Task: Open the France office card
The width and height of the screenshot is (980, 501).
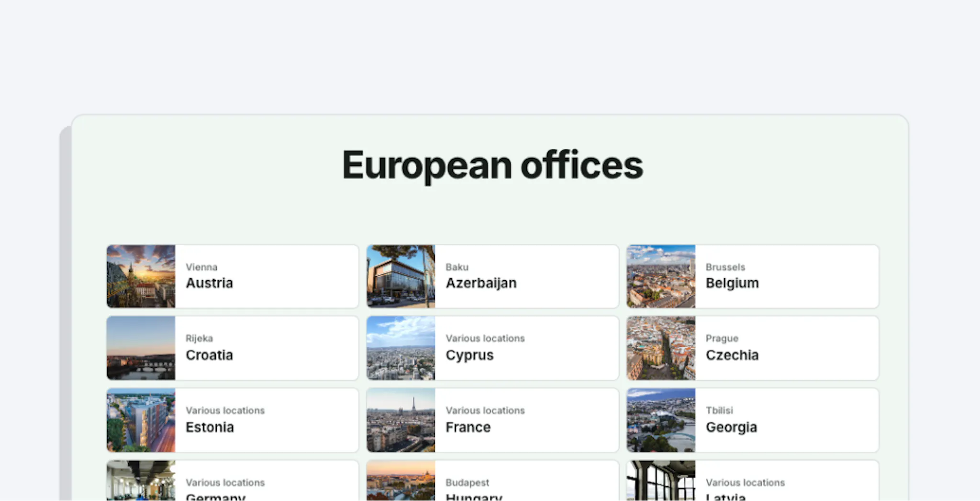Action: (492, 420)
